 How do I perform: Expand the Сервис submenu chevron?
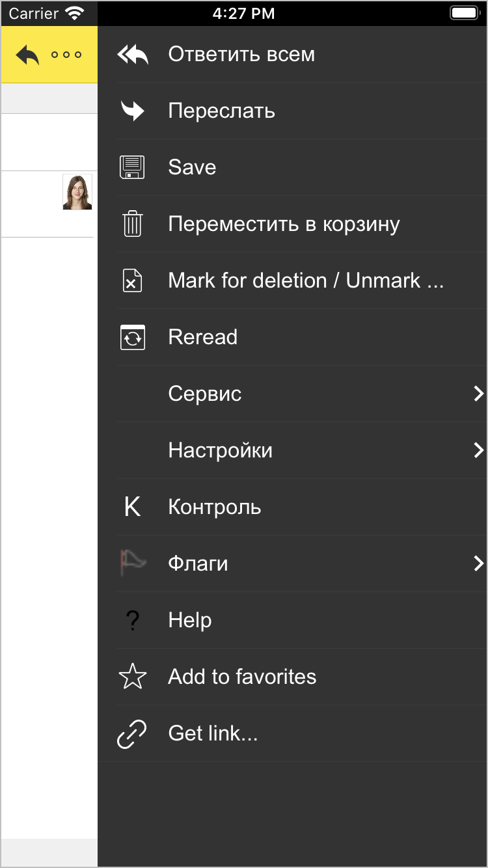[x=478, y=394]
